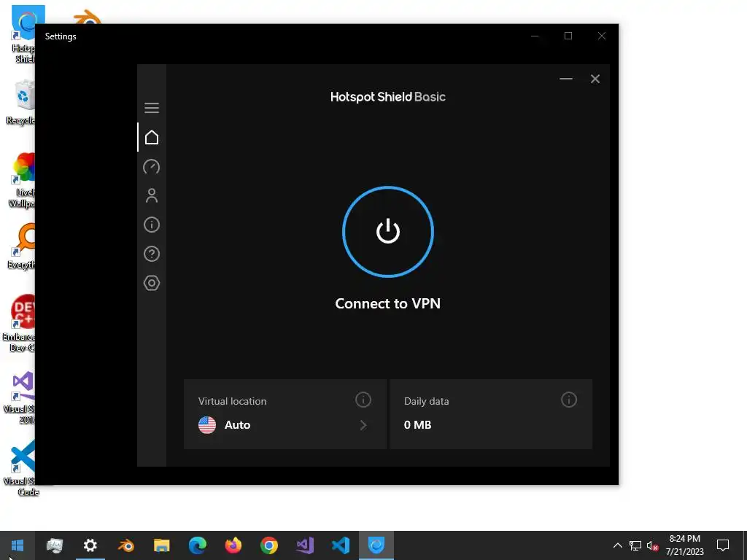
Task: Open Visual Studio from the taskbar
Action: pyautogui.click(x=304, y=545)
